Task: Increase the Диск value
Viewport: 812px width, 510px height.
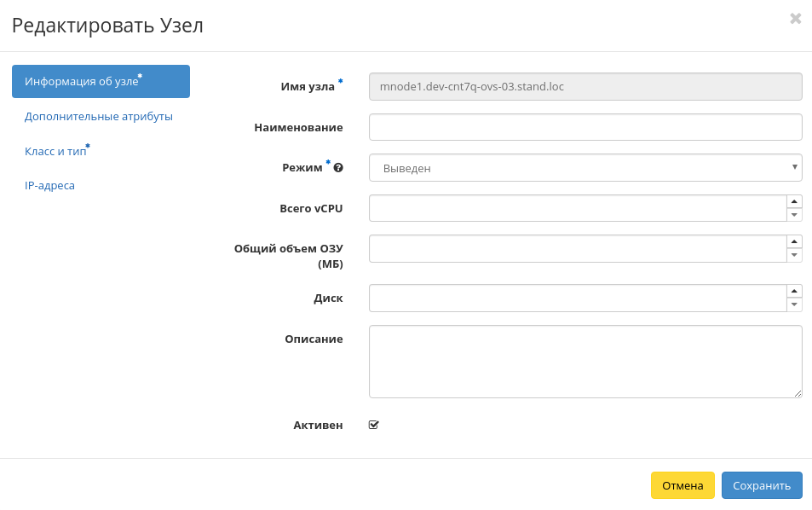Action: 794,291
